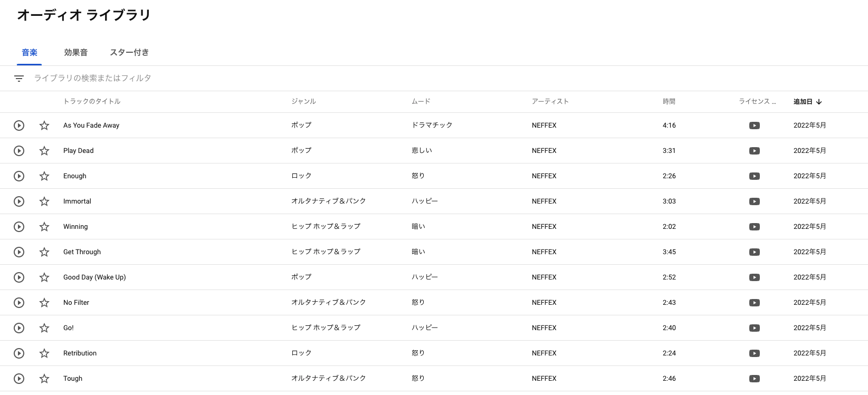Open the filter icon beside the search
868x395 pixels.
(19, 79)
